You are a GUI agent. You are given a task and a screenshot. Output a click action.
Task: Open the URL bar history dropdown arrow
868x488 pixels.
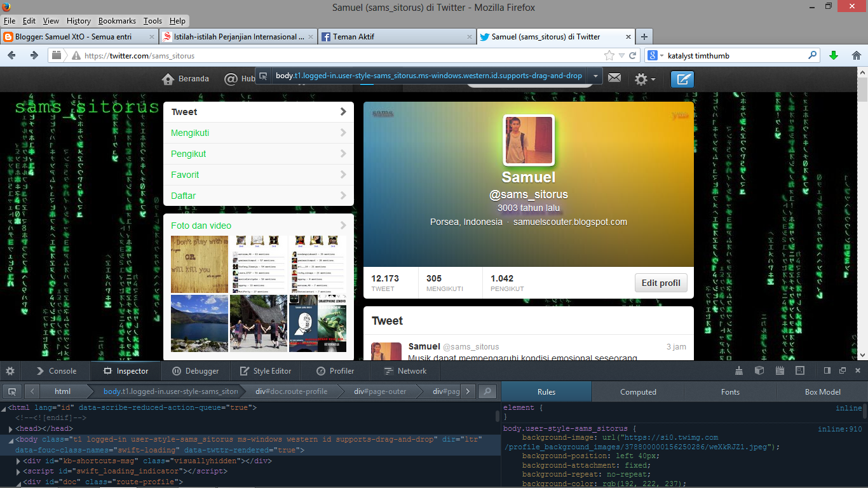(621, 56)
